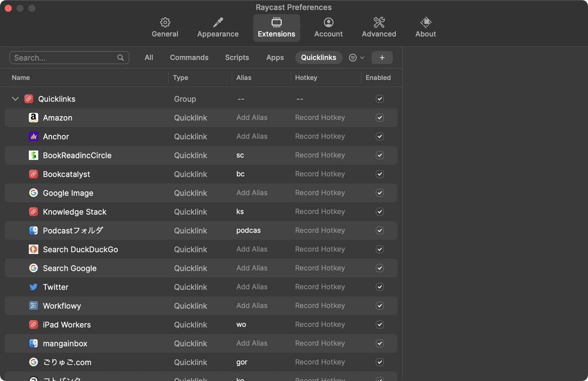
Task: Open the filter options dropdown
Action: tap(356, 58)
